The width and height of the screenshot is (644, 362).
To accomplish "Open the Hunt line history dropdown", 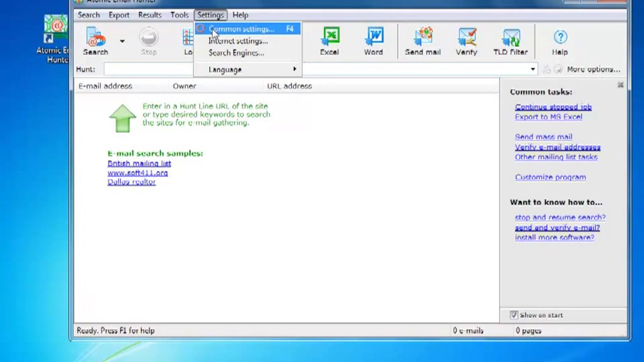I will 533,69.
